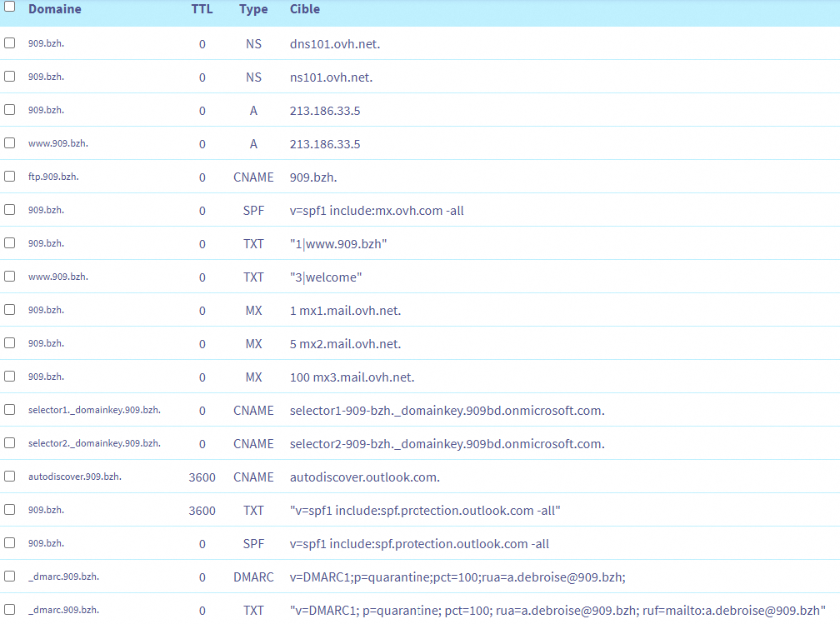Select the checkbox for the _dmarc DMARC-type record

click(x=10, y=577)
